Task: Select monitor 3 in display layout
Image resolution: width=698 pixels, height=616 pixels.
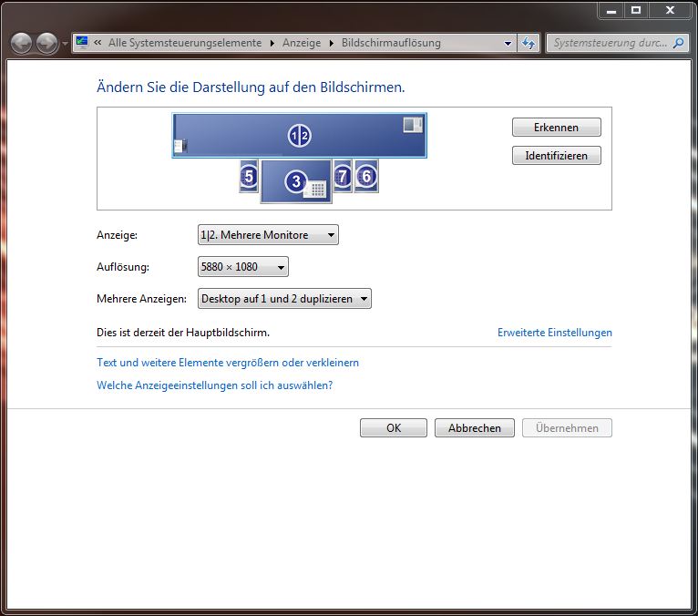Action: point(296,181)
